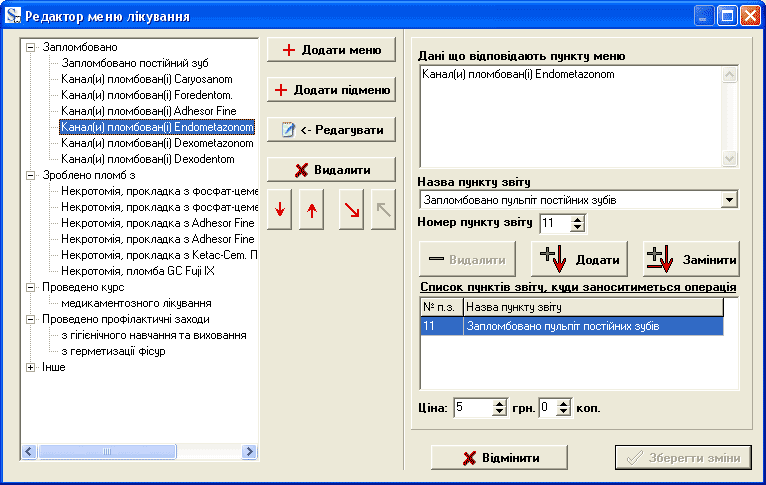Select медикаментозного лікування tree item
Screen dimensions: 766x485
pyautogui.click(x=136, y=303)
